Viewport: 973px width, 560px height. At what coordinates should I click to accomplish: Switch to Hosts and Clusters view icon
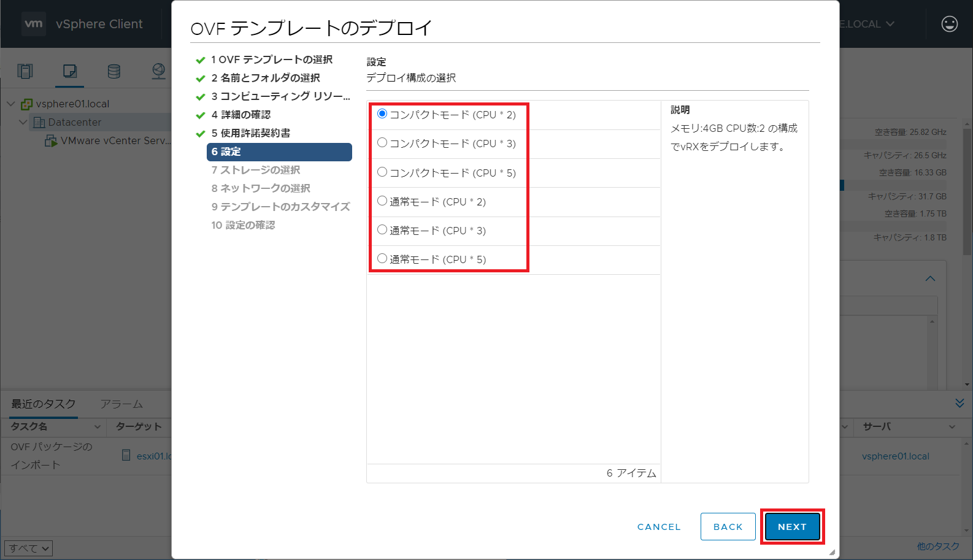pos(25,71)
